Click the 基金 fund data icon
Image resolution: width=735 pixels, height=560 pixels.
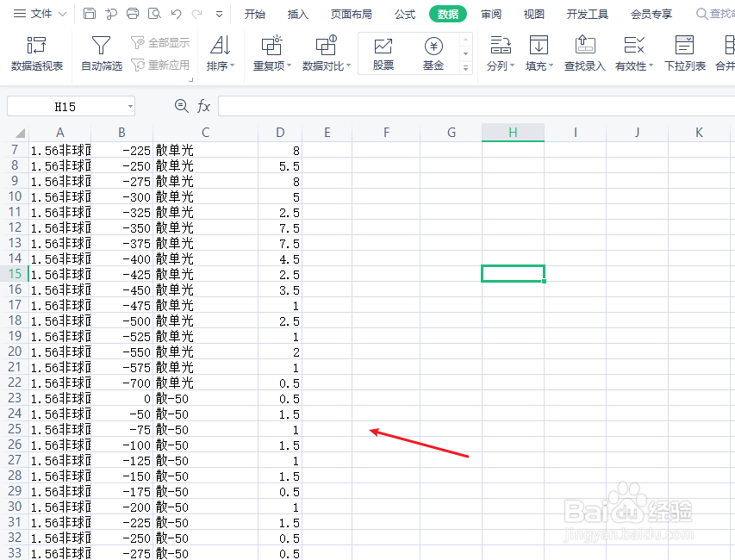[433, 53]
